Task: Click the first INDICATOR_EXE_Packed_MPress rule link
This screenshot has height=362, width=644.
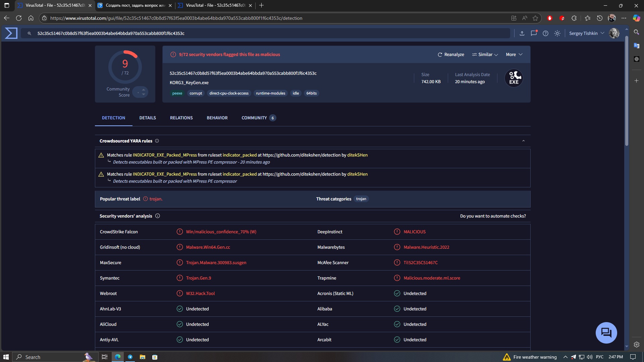Action: [x=165, y=155]
